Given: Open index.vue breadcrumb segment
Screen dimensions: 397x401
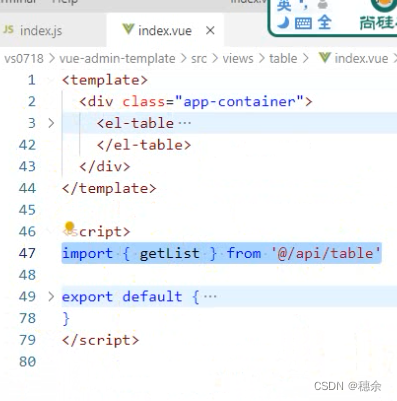Looking at the screenshot, I should coord(361,59).
